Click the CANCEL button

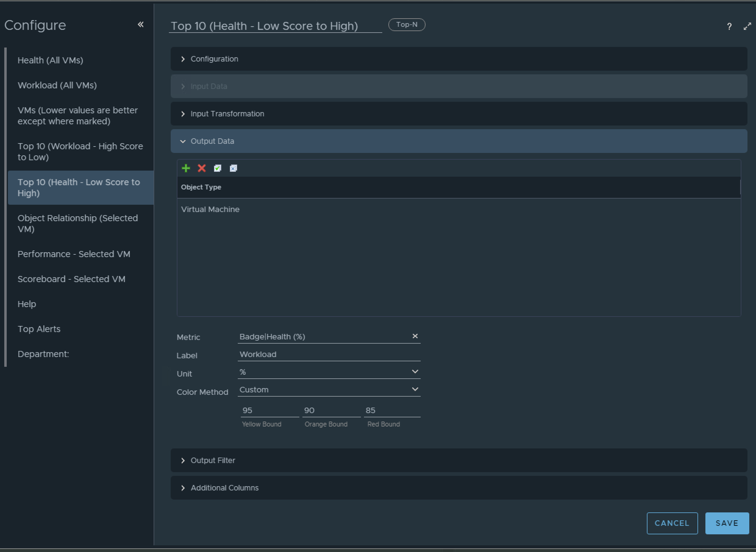pyautogui.click(x=672, y=523)
